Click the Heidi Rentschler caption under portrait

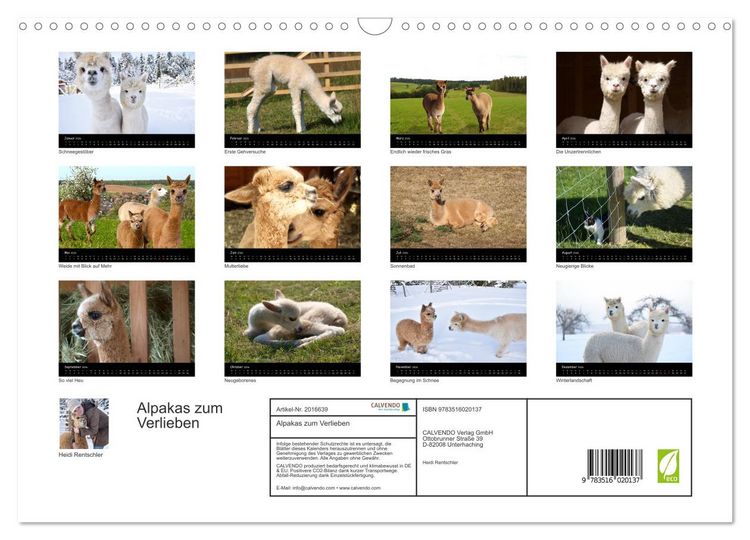click(81, 455)
